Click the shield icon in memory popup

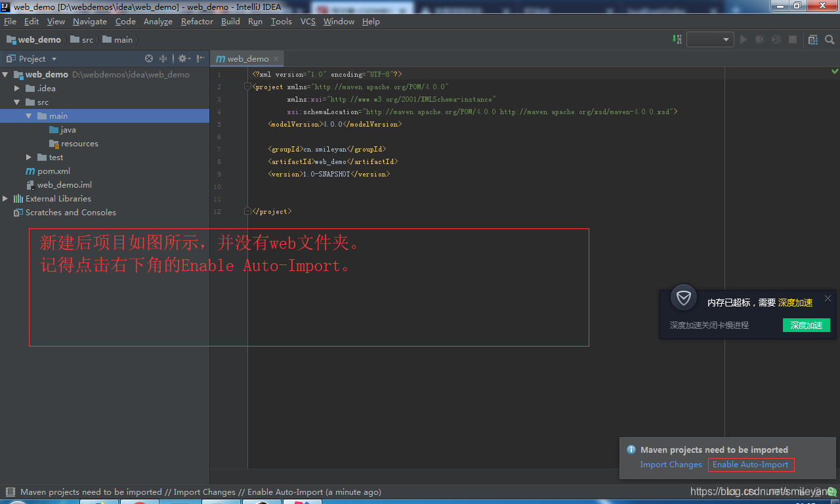coord(684,298)
